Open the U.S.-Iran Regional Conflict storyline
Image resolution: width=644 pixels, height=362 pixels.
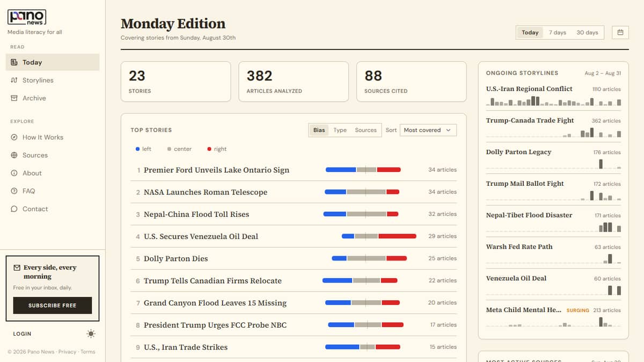tap(529, 89)
